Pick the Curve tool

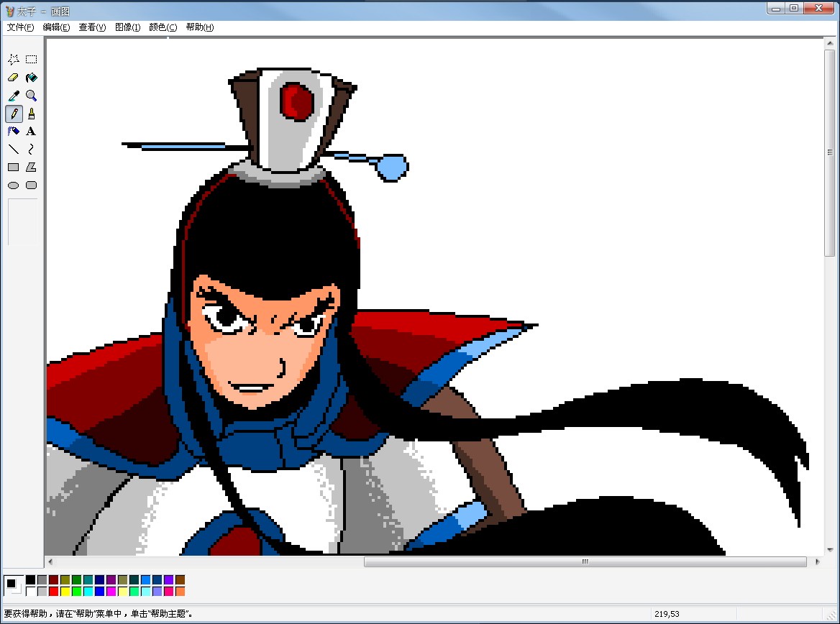coord(32,149)
